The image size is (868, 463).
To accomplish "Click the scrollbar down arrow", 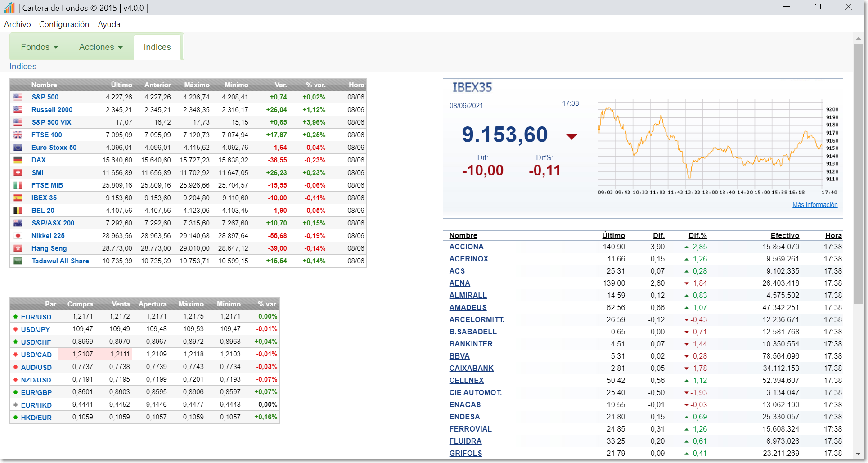I will [858, 454].
